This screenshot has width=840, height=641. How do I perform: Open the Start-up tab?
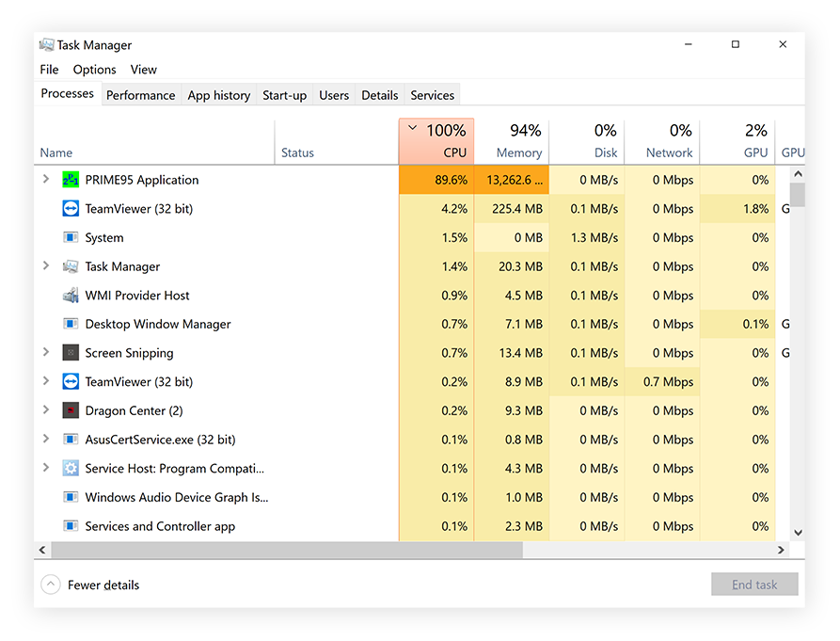(284, 95)
